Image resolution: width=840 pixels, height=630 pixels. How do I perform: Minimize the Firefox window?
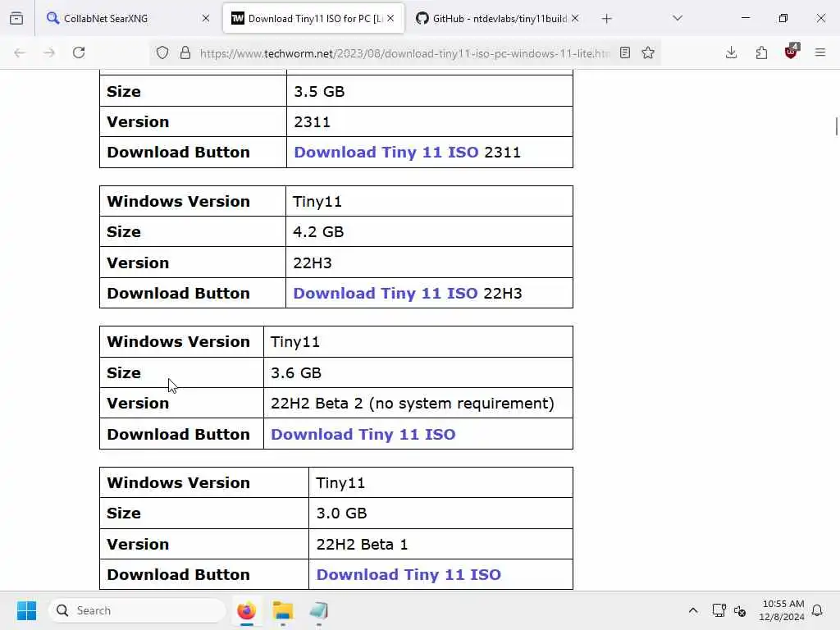745,18
